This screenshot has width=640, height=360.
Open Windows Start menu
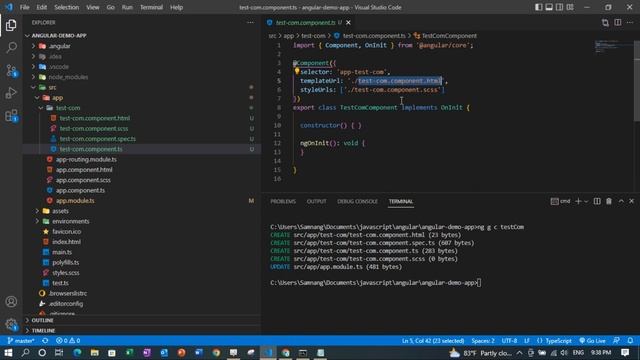click(x=8, y=352)
